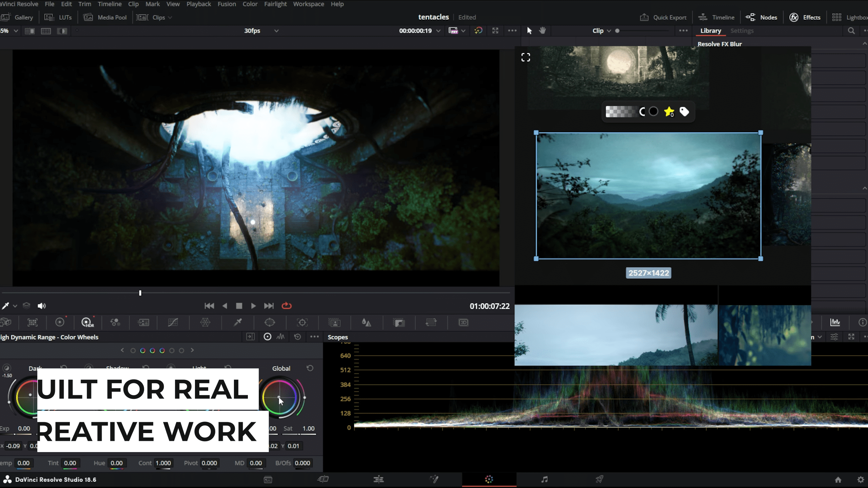The width and height of the screenshot is (868, 488).
Task: Enable loop playback
Action: pyautogui.click(x=287, y=306)
